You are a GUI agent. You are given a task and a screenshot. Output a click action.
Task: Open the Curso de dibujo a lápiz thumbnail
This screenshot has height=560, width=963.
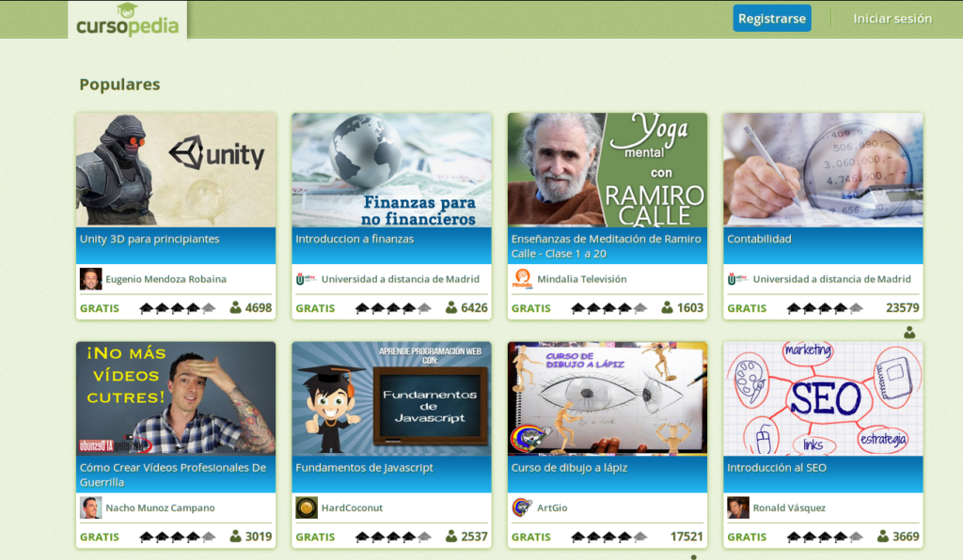[608, 398]
